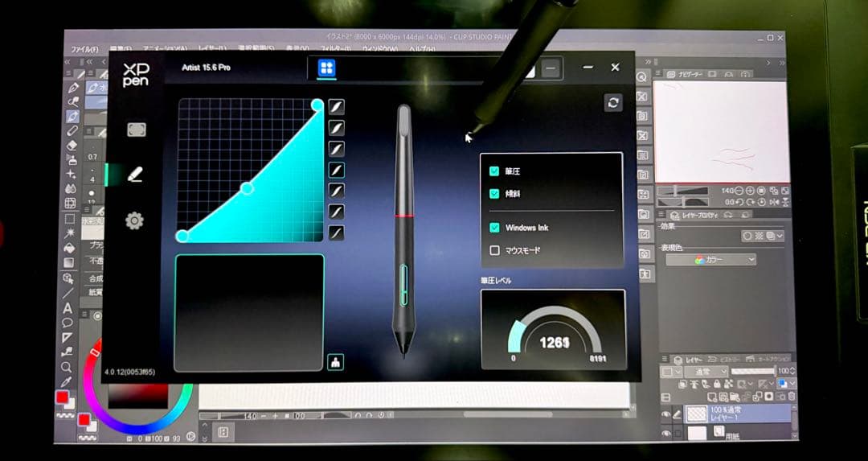This screenshot has width=868, height=461.
Task: Clear the pressure test area with broom icon
Action: pos(335,362)
